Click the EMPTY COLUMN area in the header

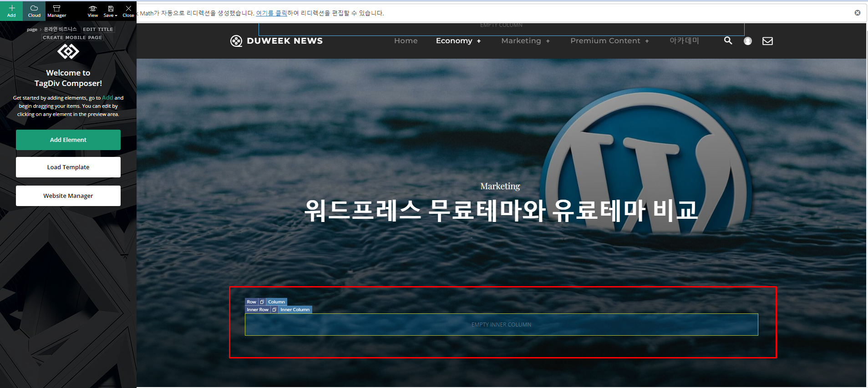click(501, 29)
